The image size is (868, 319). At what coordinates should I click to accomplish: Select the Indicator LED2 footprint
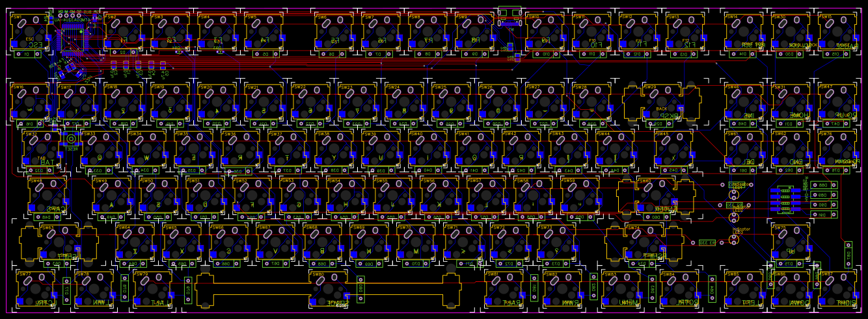tap(734, 218)
